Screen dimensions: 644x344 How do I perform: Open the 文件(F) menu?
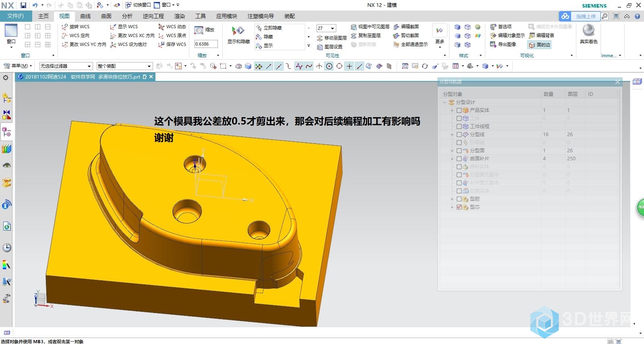tap(16, 16)
